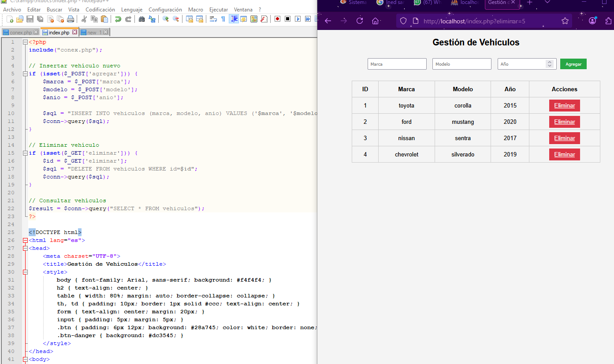Screen dimensions: 614x364
Task: Click the Start recording macro icon
Action: 277,19
